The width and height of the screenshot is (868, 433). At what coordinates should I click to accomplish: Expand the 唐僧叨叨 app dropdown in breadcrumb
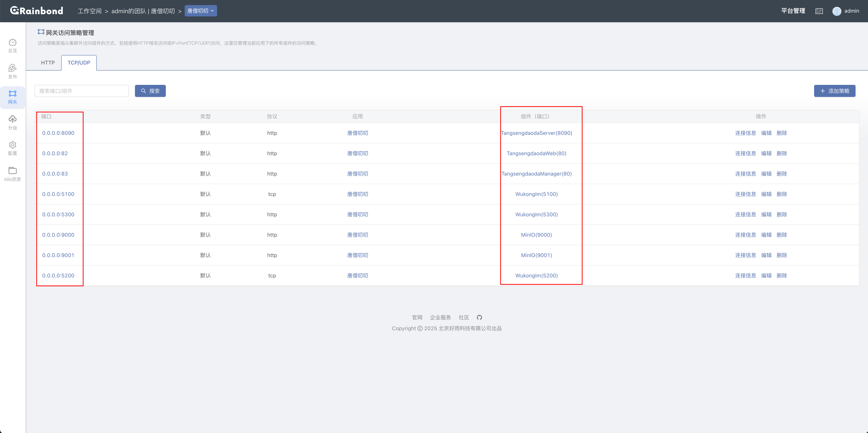click(201, 11)
